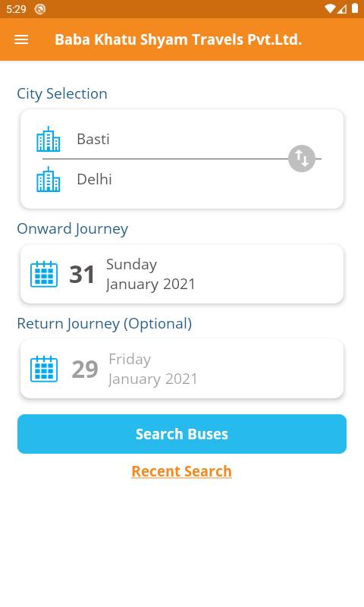This screenshot has width=364, height=607.
Task: Change the source city Basti
Action: (93, 139)
